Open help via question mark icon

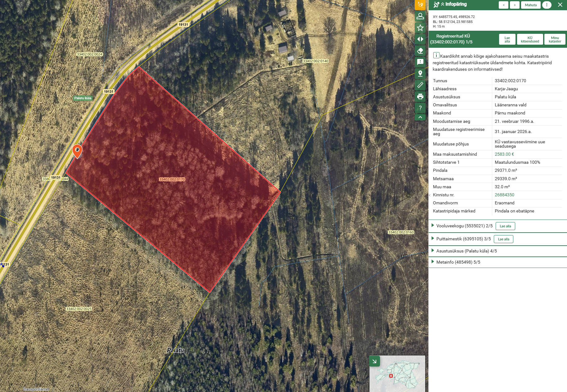(420, 108)
